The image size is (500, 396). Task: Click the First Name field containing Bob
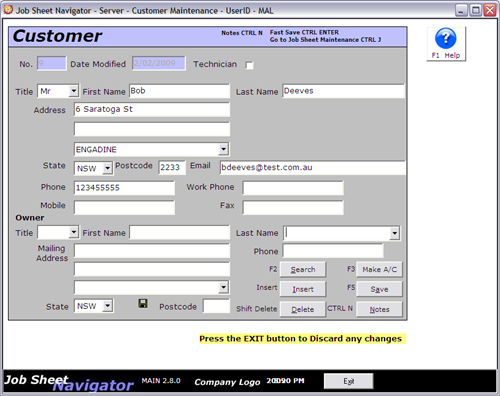[x=179, y=91]
